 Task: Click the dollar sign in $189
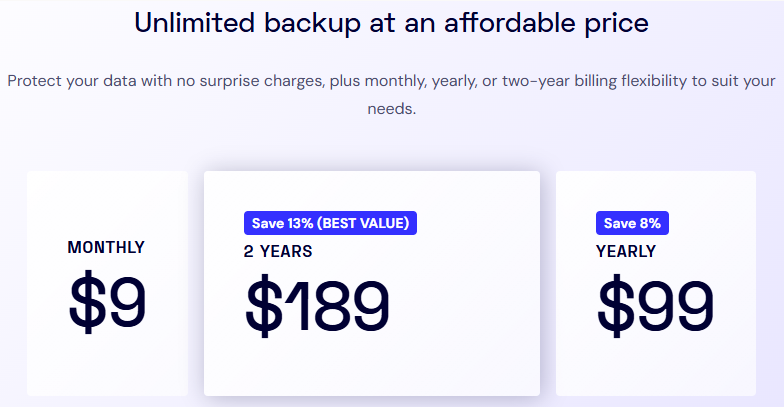[x=264, y=305]
